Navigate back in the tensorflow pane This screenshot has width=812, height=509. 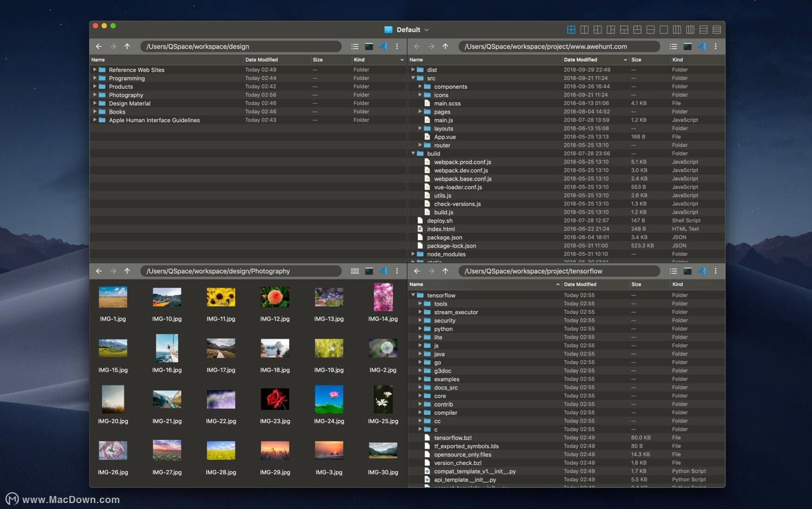(x=417, y=271)
